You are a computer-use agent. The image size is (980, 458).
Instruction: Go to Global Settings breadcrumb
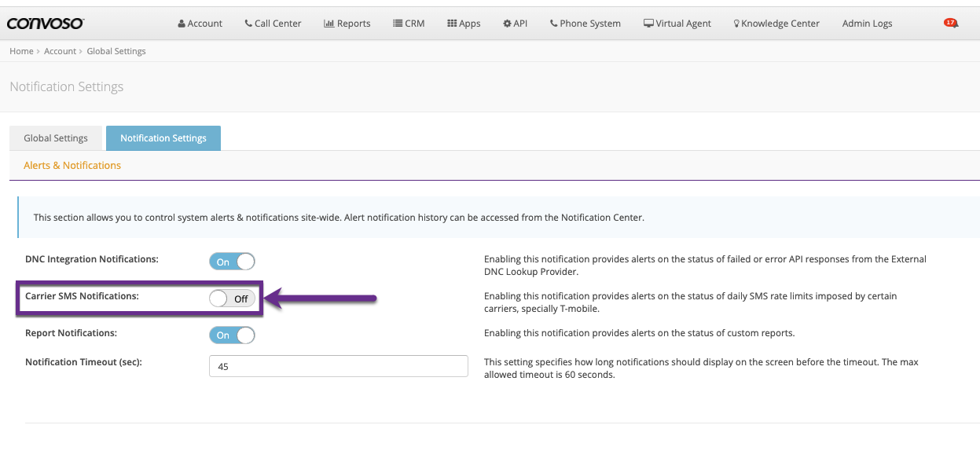[x=116, y=51]
